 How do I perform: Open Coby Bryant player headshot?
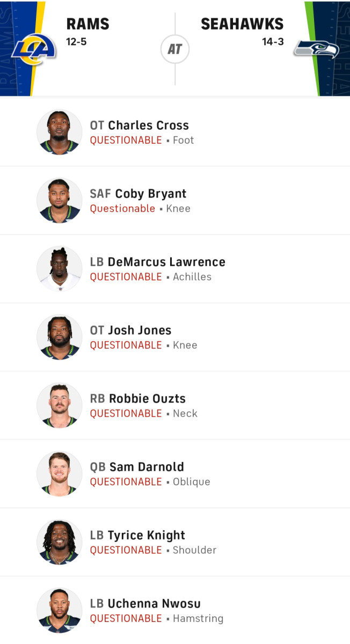[x=59, y=200]
